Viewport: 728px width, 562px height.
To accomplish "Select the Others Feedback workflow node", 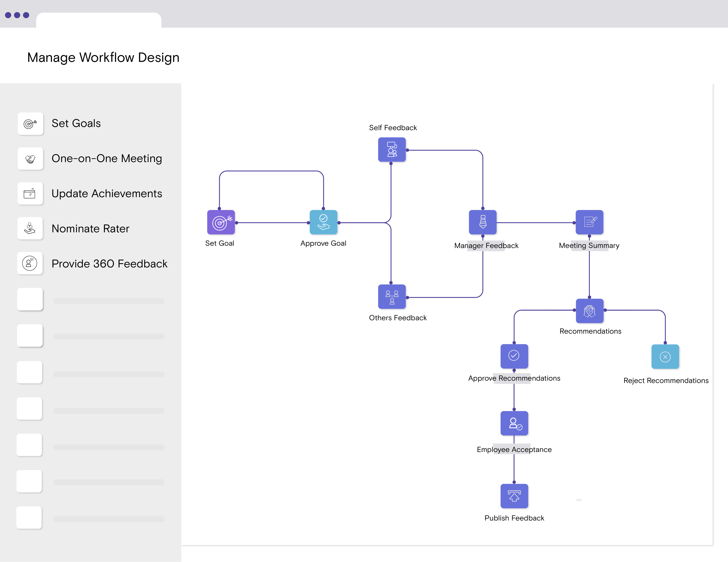I will pos(392,297).
